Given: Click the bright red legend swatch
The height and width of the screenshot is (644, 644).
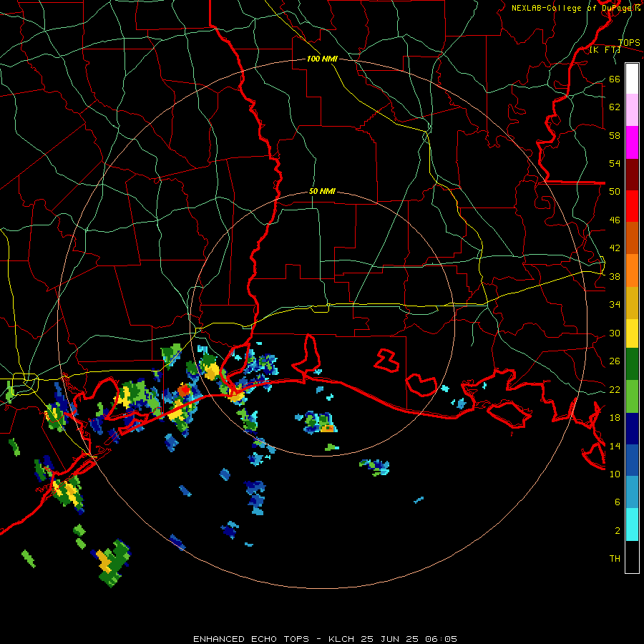Looking at the screenshot, I should tap(632, 206).
